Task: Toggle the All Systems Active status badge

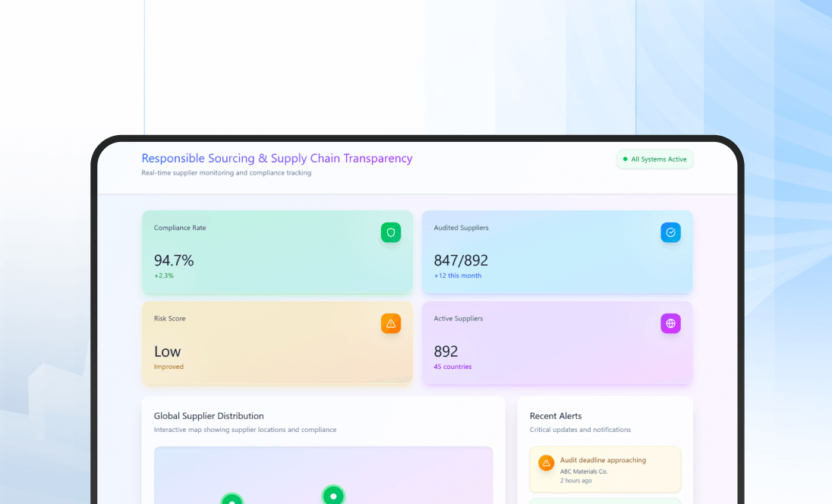Action: pyautogui.click(x=654, y=159)
